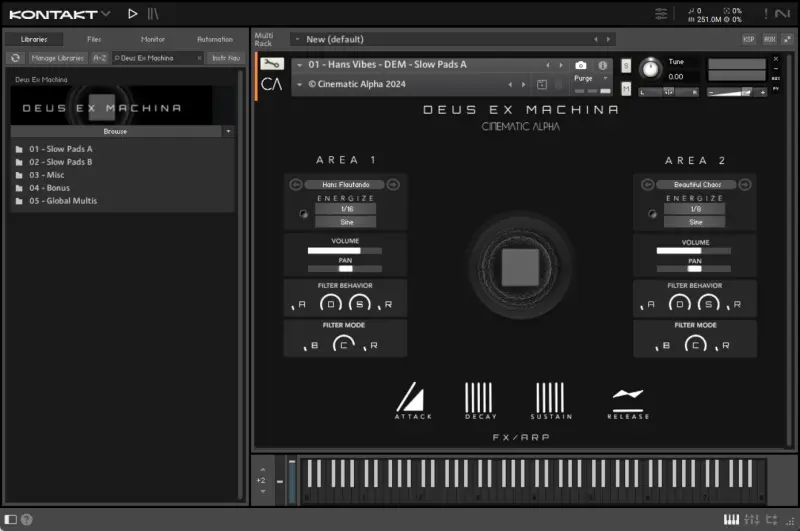Open the mixer settings icon in header
800x531 pixels.
pos(661,14)
